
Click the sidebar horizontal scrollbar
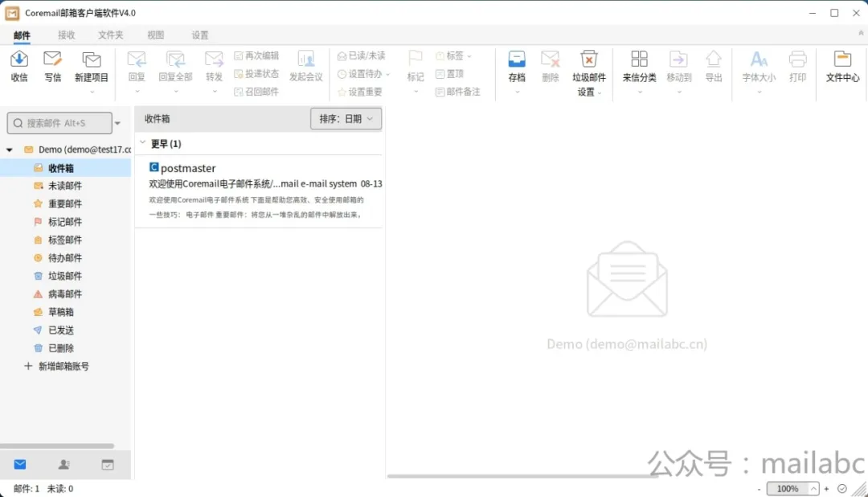pos(57,446)
